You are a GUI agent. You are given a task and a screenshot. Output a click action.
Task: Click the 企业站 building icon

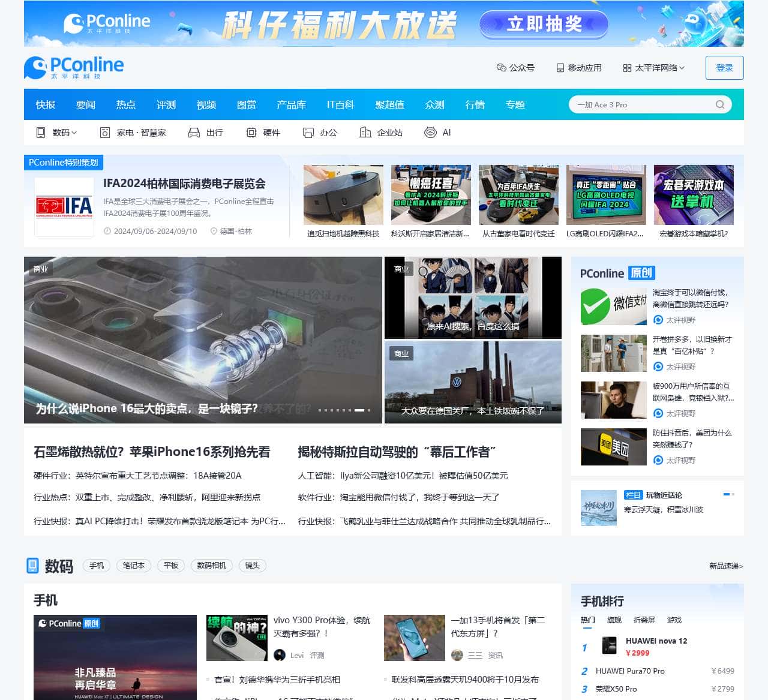pyautogui.click(x=365, y=133)
